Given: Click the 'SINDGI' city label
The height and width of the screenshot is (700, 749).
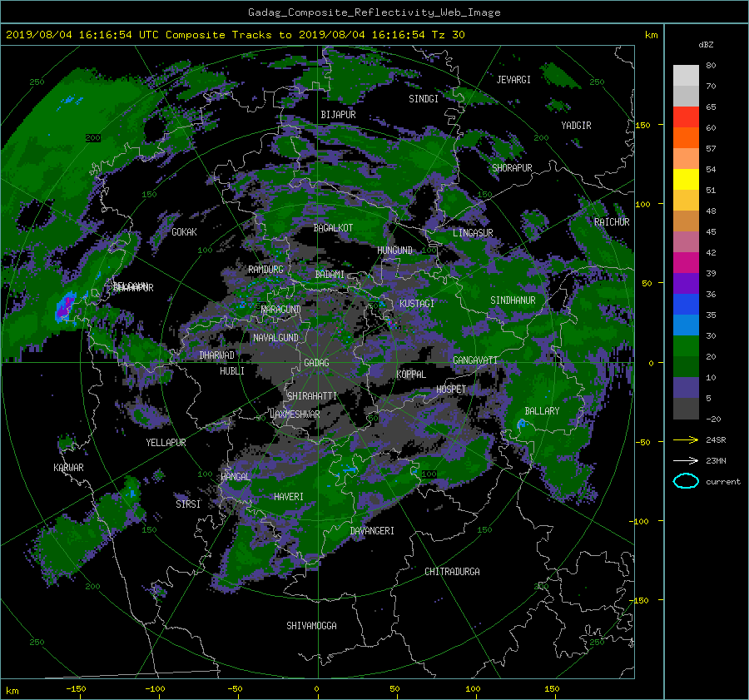Looking at the screenshot, I should [424, 99].
